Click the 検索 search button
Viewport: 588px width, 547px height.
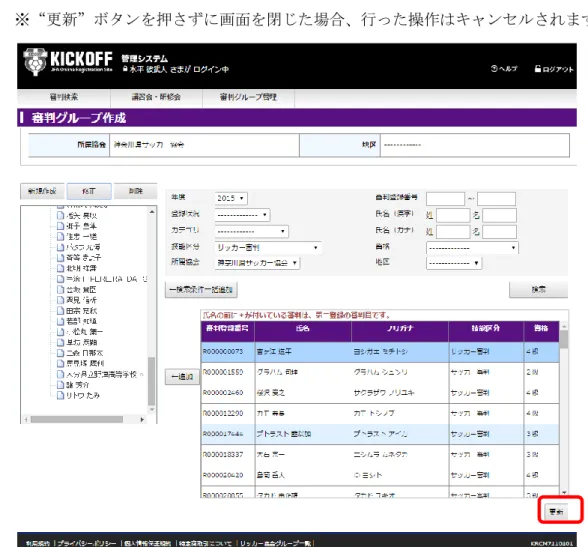point(538,289)
